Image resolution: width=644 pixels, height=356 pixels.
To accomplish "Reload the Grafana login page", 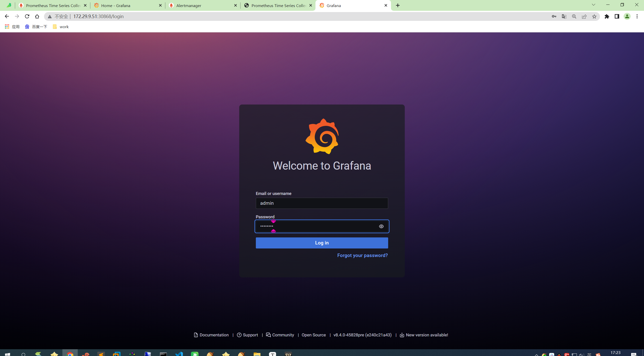I will tap(27, 16).
